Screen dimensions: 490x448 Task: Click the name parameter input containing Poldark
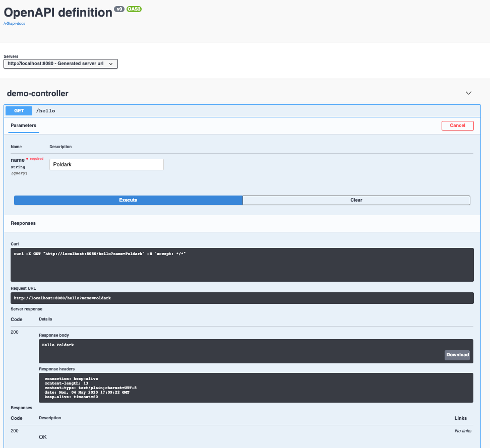106,164
